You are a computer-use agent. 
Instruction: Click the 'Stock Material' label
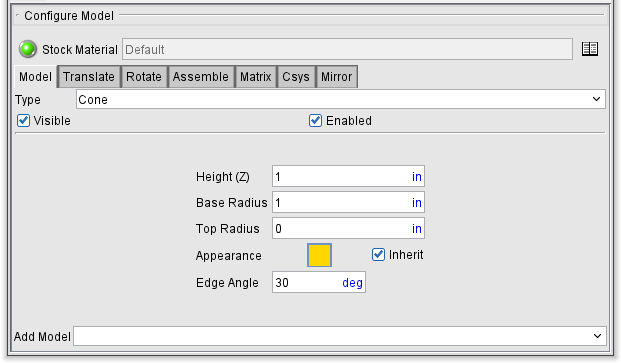point(80,49)
